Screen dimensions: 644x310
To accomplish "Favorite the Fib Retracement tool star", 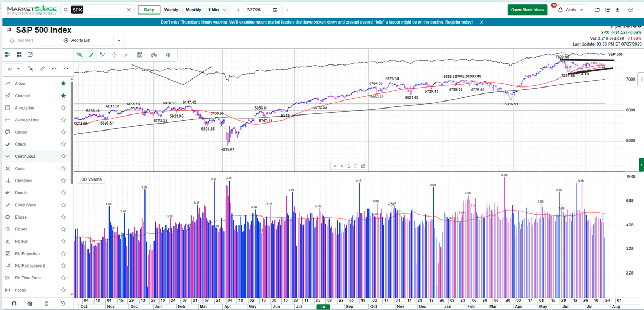I will 63,265.
